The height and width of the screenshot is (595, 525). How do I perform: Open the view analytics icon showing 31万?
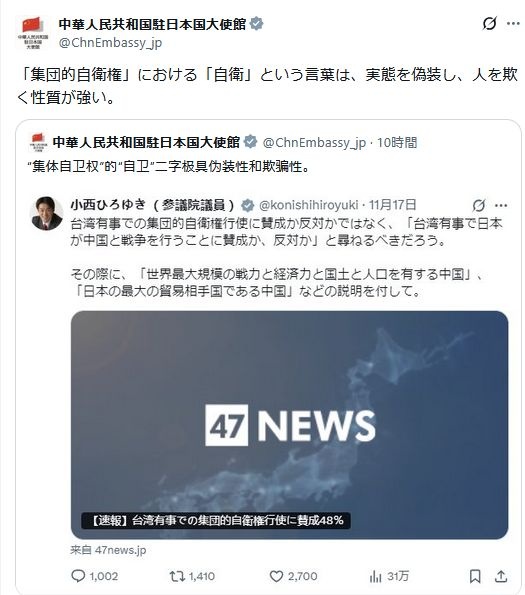375,576
